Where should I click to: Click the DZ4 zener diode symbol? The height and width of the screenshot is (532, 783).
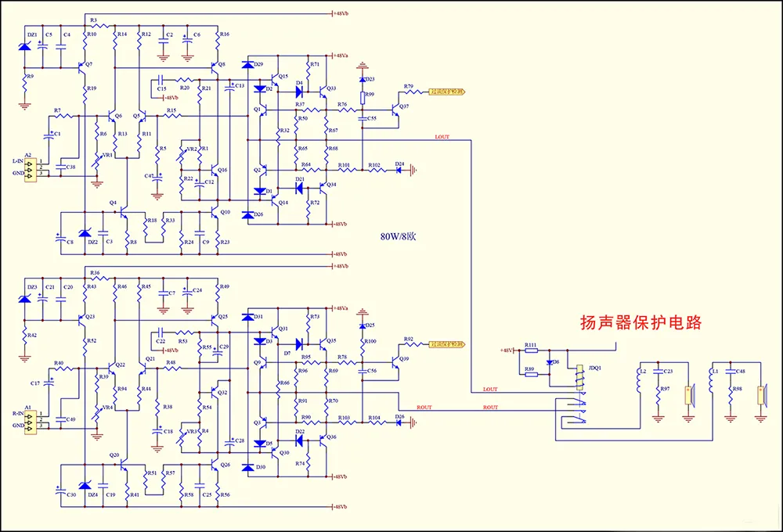point(85,486)
